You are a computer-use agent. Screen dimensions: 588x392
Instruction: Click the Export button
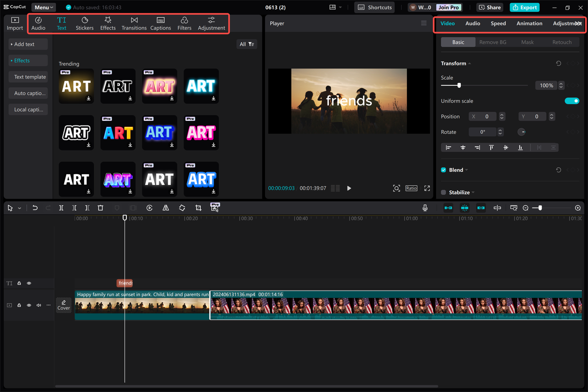[x=524, y=7]
